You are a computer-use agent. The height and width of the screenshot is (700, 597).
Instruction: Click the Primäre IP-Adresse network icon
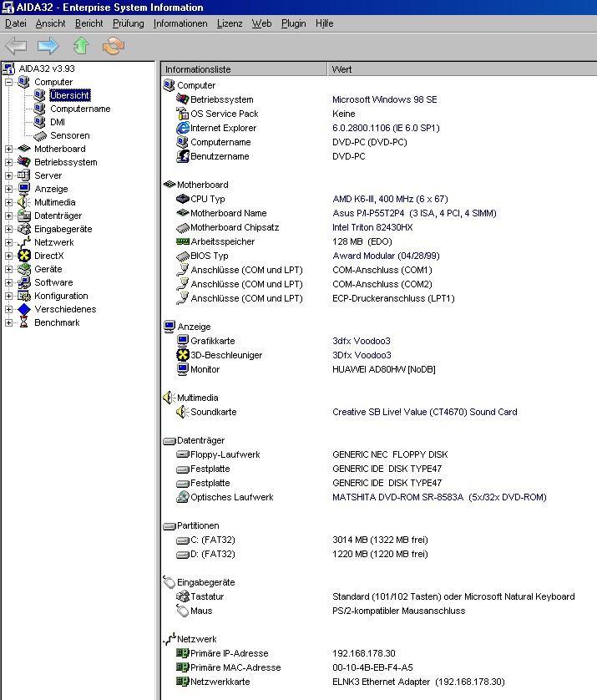point(183,653)
